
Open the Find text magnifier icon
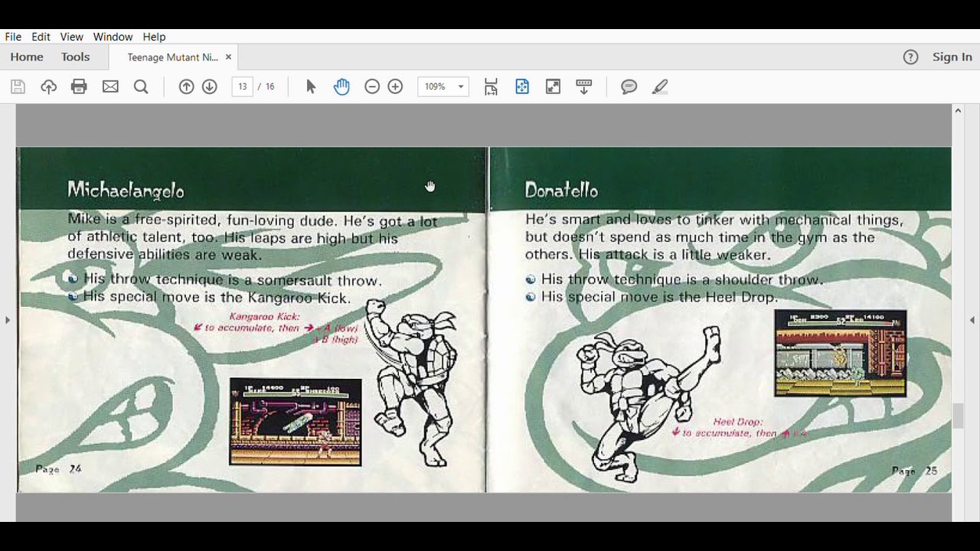pyautogui.click(x=141, y=86)
